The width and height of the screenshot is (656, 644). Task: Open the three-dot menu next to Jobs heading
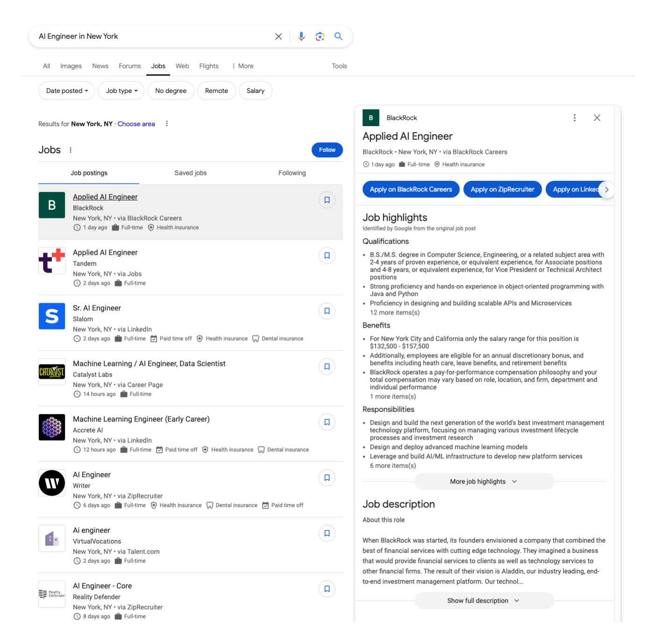71,150
